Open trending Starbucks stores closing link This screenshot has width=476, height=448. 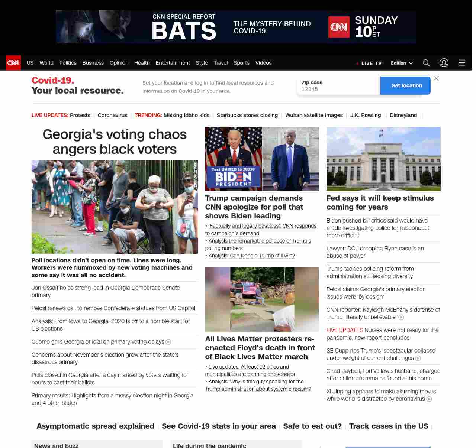coord(247,115)
